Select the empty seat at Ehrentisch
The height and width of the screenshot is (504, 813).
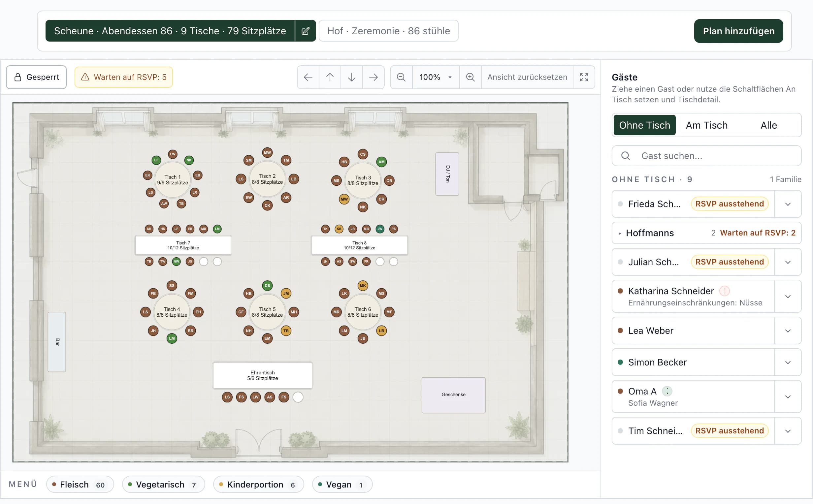(298, 397)
